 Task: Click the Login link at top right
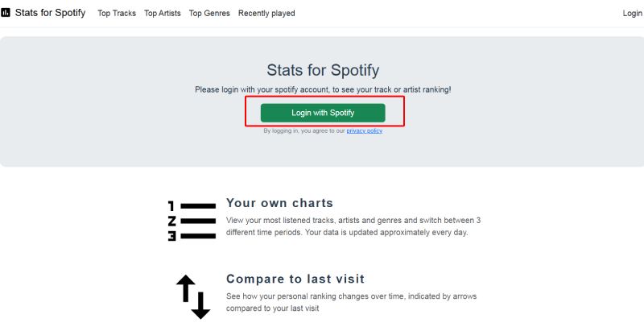[x=633, y=14]
